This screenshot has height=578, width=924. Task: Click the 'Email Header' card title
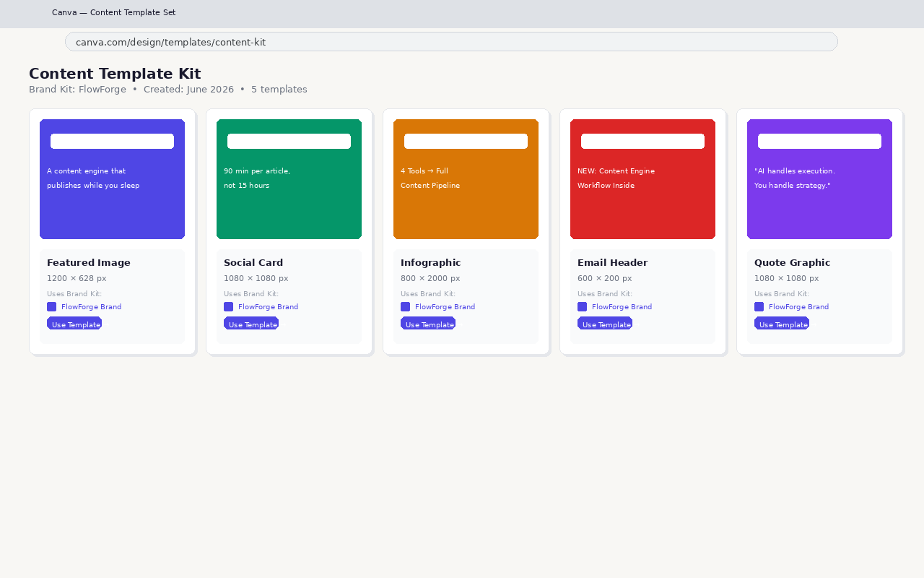[613, 262]
